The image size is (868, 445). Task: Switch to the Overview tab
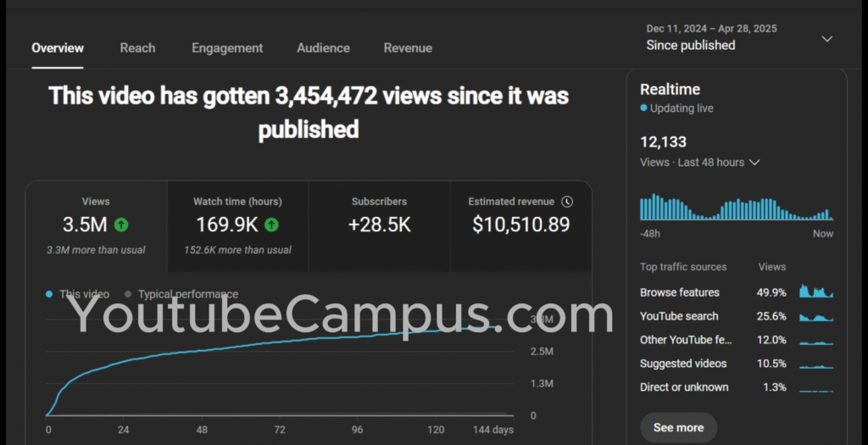pyautogui.click(x=58, y=48)
